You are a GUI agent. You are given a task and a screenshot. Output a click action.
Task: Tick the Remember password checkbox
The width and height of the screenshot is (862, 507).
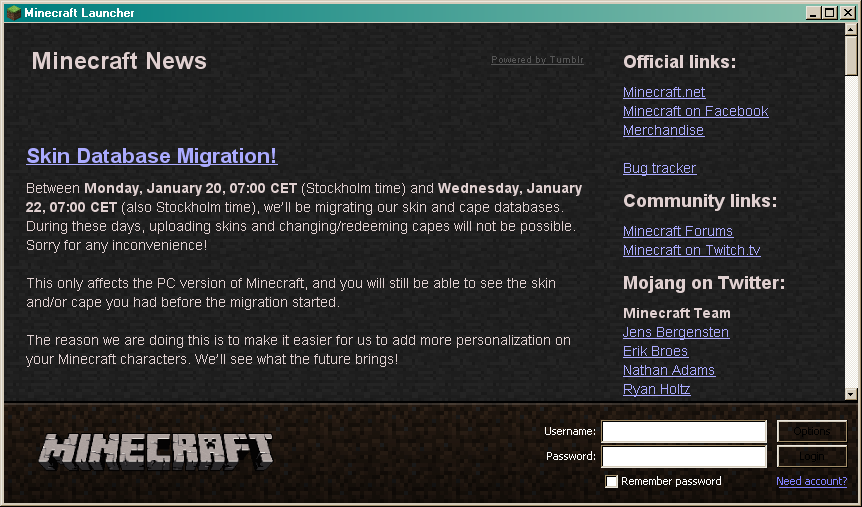pyautogui.click(x=611, y=482)
